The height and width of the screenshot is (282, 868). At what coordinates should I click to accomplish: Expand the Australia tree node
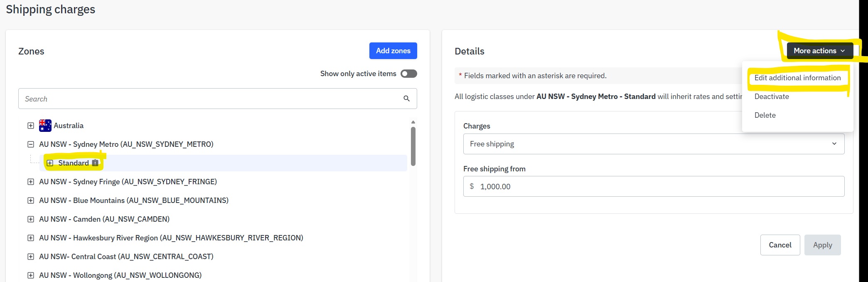coord(31,126)
